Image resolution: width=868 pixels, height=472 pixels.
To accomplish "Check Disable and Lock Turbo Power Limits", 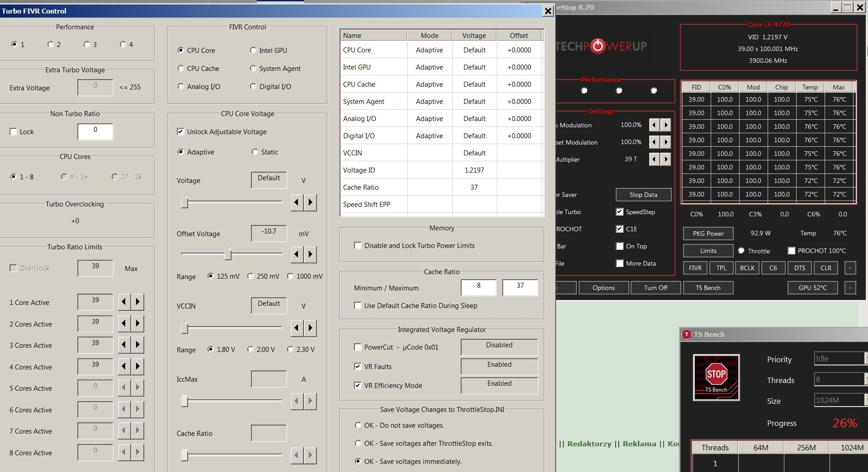I will (358, 245).
